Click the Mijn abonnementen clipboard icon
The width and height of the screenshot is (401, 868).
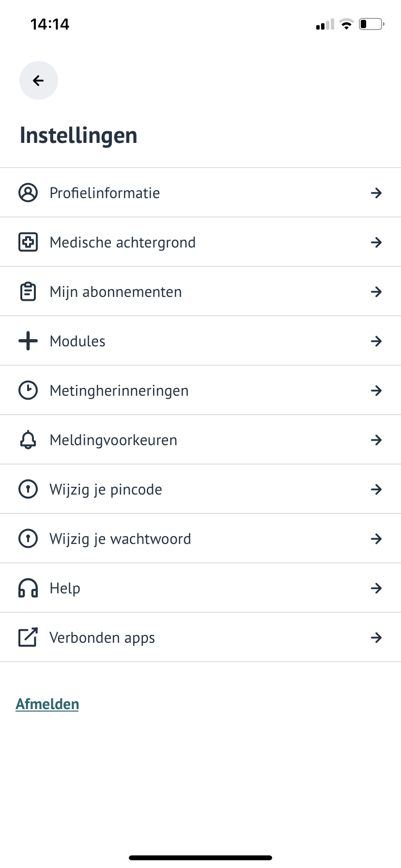tap(28, 292)
